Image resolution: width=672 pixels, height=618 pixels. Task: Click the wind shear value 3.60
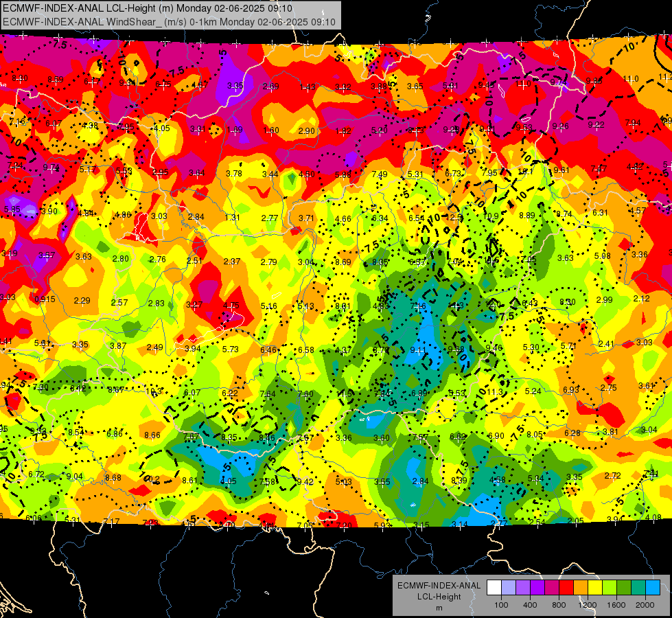(x=382, y=438)
